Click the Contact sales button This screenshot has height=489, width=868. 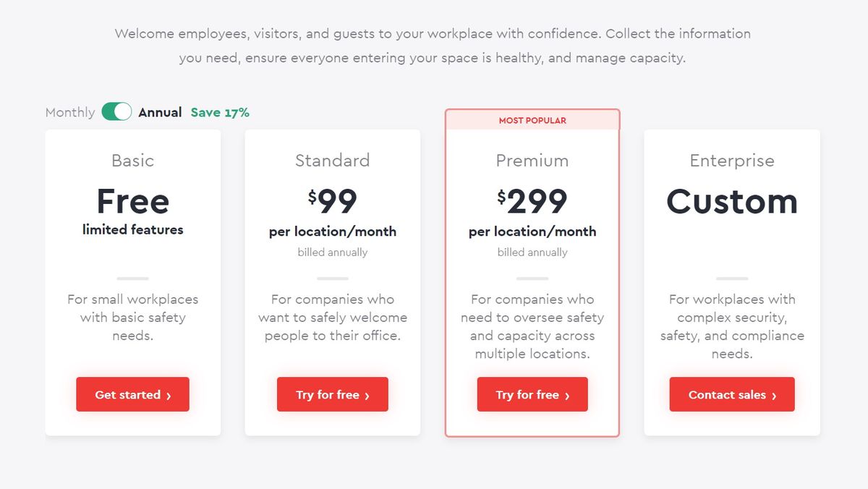coord(731,394)
